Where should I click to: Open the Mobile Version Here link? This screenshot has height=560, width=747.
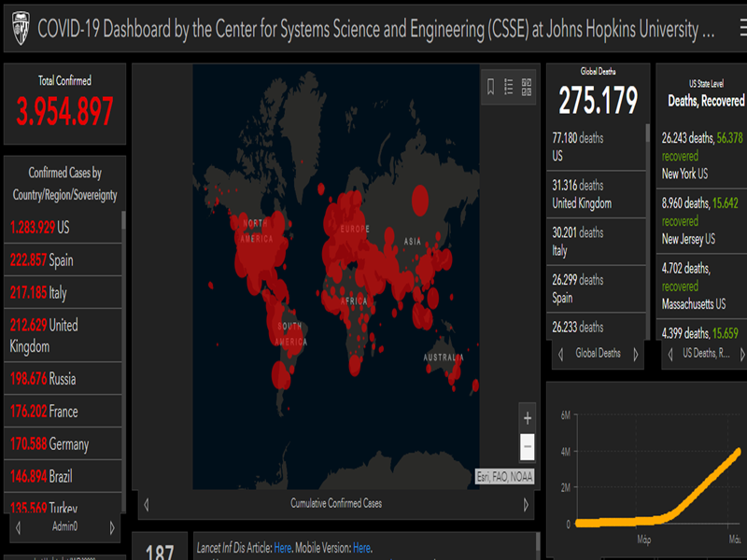[x=361, y=548]
